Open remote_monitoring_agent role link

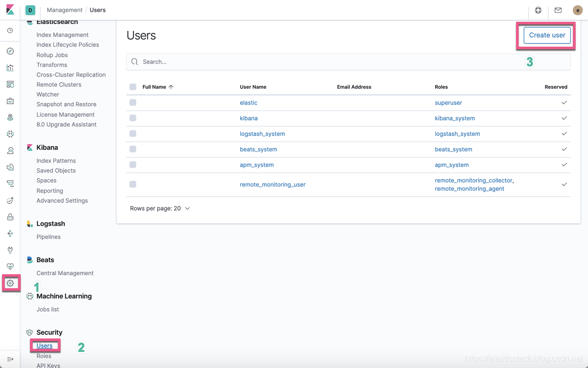point(469,189)
